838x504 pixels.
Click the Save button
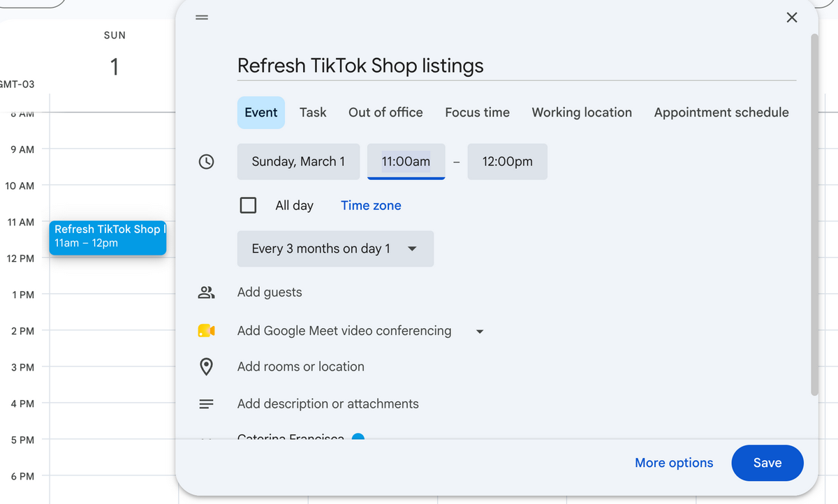pyautogui.click(x=767, y=463)
